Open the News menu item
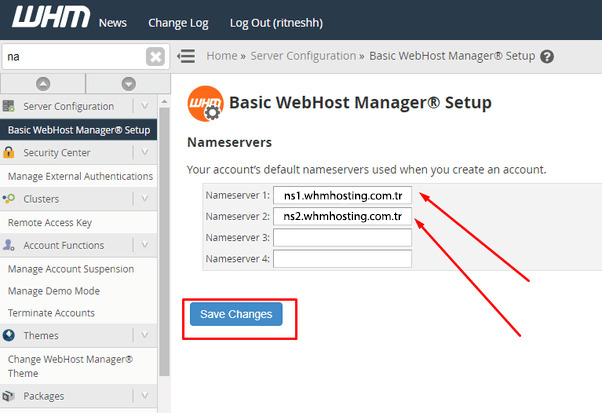The width and height of the screenshot is (602, 413). [x=112, y=23]
